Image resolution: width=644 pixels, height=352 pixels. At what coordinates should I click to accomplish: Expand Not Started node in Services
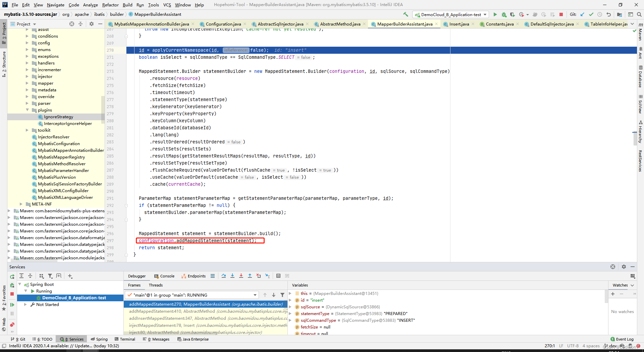[x=25, y=305]
